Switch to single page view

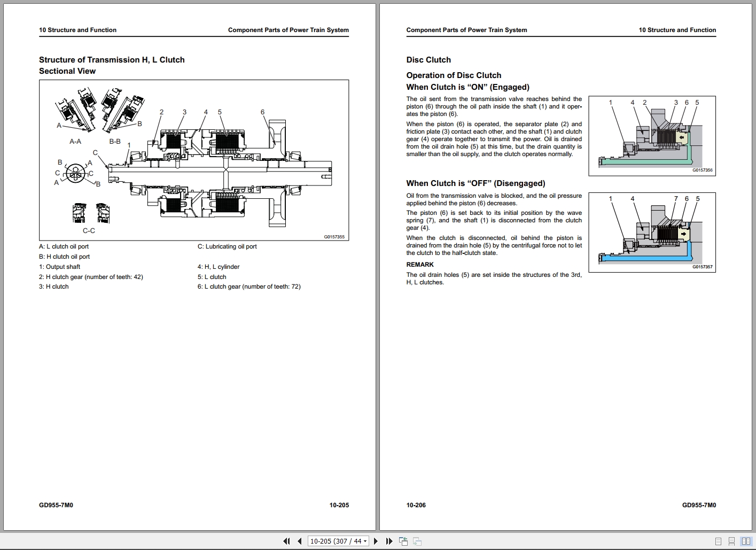point(718,541)
